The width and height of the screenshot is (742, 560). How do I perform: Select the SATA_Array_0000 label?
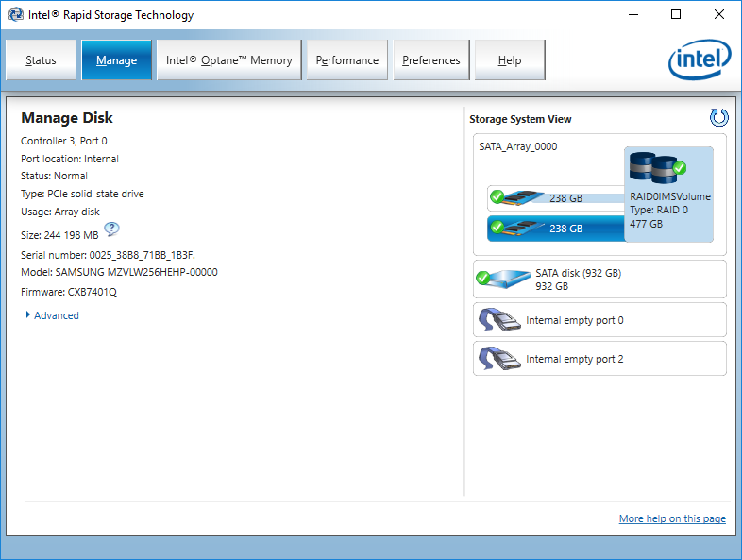(x=517, y=146)
